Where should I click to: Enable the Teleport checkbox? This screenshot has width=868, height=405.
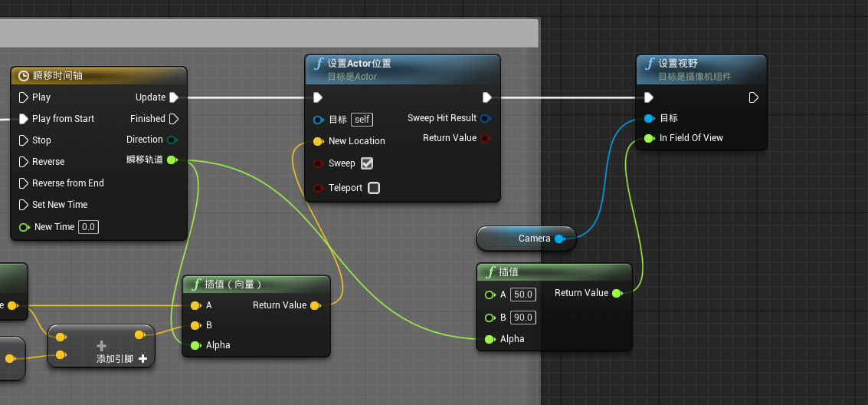coord(374,188)
